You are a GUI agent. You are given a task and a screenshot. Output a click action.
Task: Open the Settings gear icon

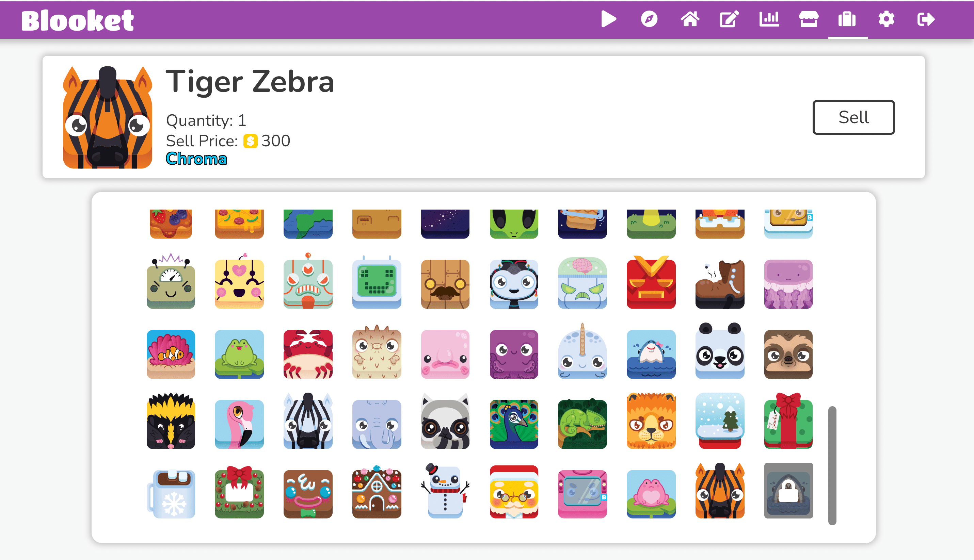tap(886, 19)
